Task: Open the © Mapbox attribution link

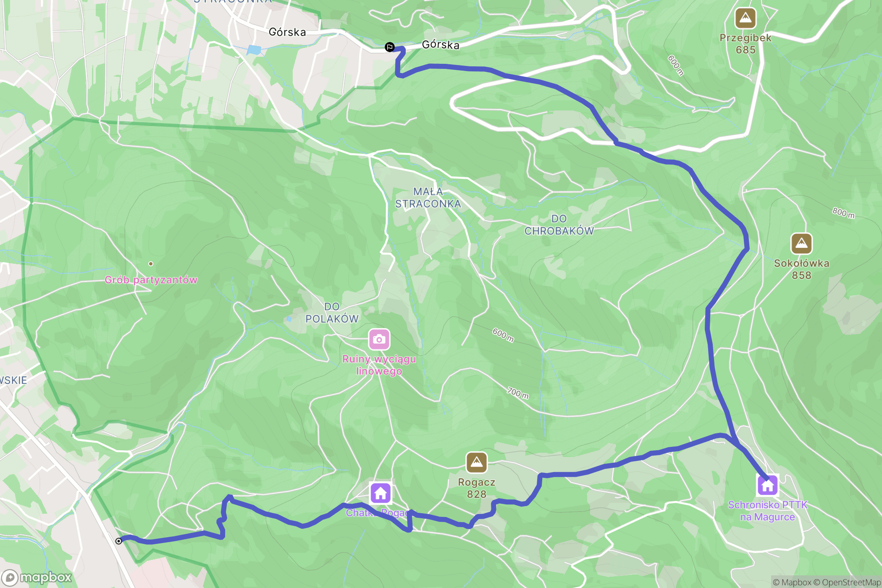Action: click(792, 582)
